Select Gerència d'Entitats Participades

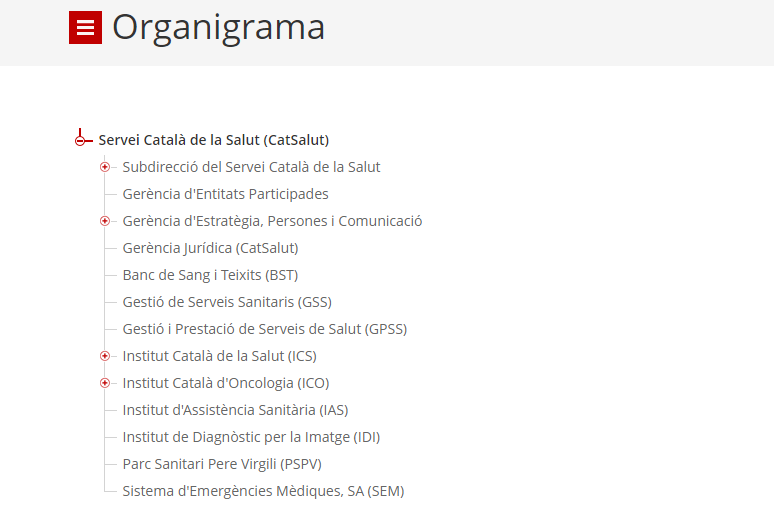(x=226, y=194)
